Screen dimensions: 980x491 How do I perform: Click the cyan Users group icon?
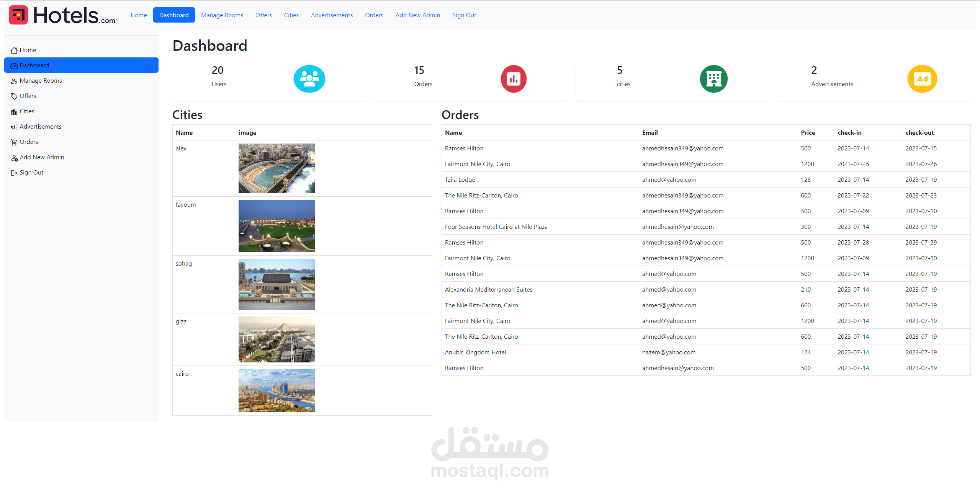click(x=309, y=79)
